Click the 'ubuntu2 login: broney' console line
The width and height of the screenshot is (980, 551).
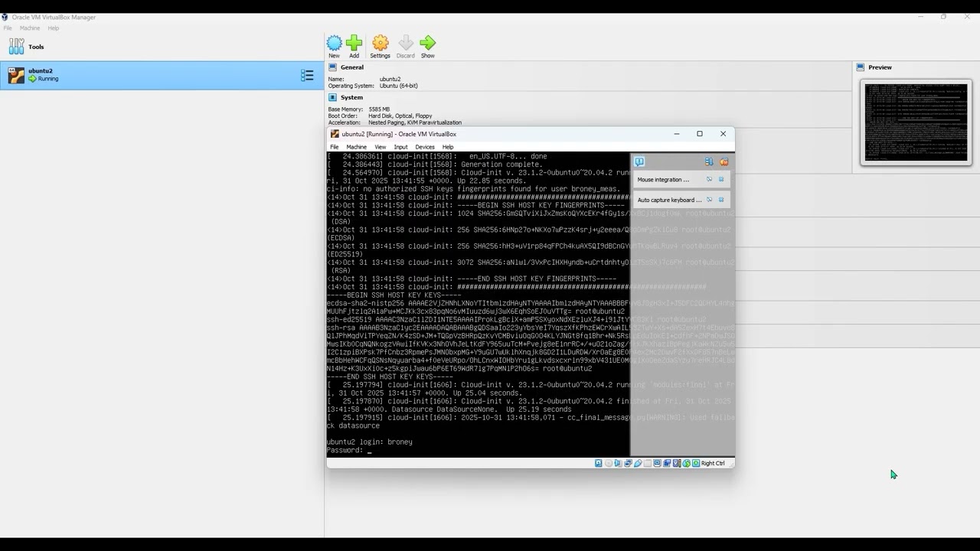370,442
